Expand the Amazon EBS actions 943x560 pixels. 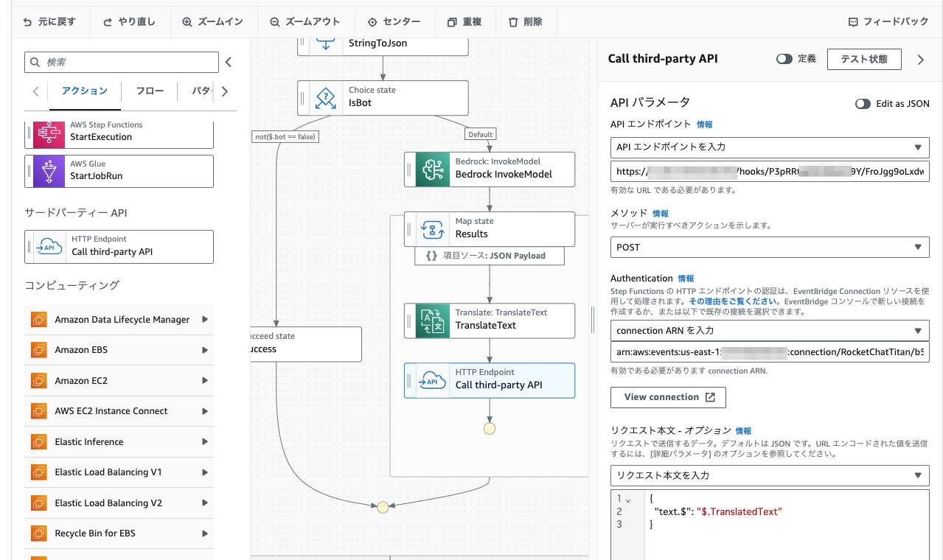[205, 350]
